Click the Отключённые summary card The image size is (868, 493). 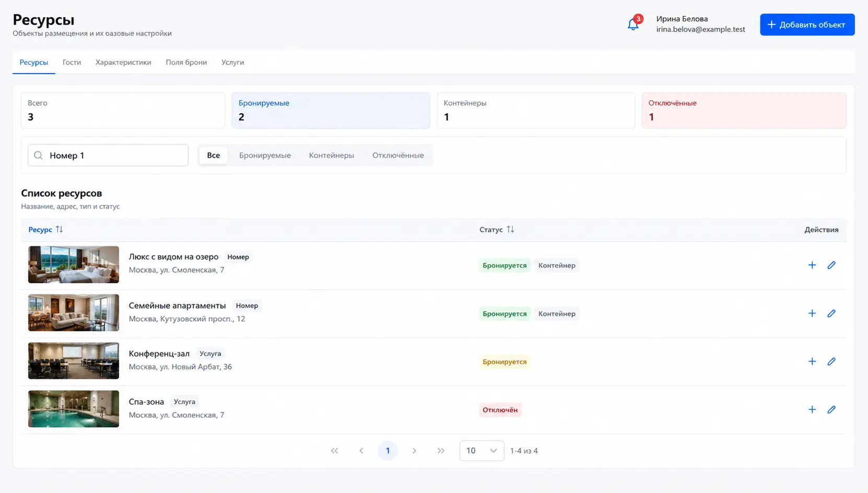[x=744, y=111]
